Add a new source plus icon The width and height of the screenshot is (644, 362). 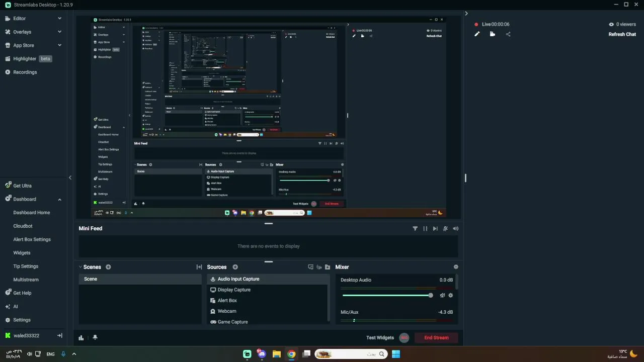click(x=235, y=267)
